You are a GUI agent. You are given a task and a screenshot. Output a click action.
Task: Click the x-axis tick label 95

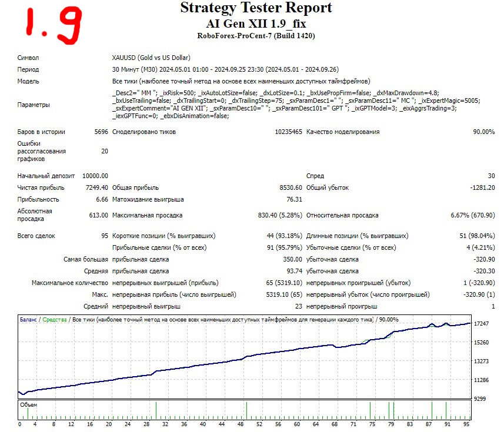(x=466, y=424)
